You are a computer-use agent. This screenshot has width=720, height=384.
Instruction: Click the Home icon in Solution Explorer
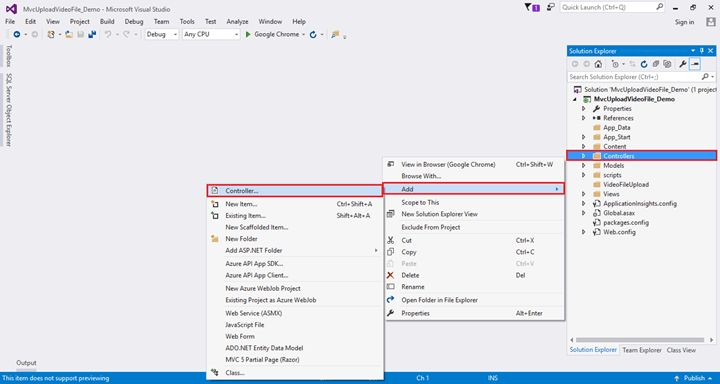click(598, 64)
